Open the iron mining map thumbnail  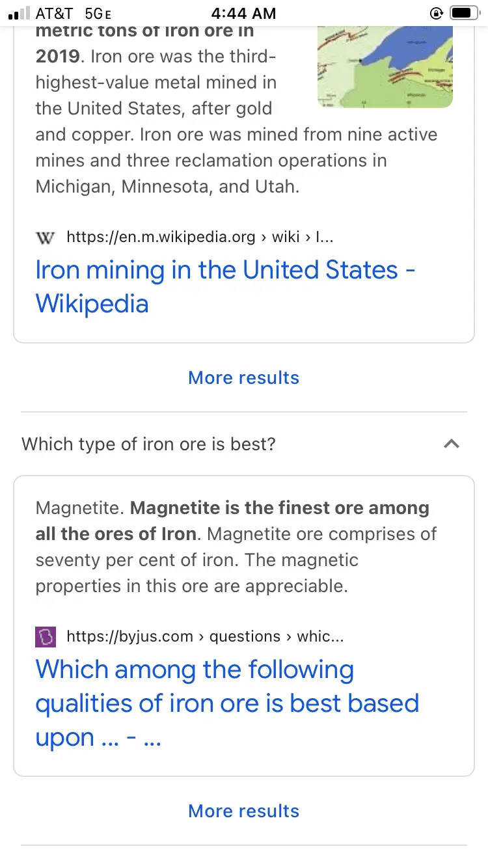(x=385, y=67)
